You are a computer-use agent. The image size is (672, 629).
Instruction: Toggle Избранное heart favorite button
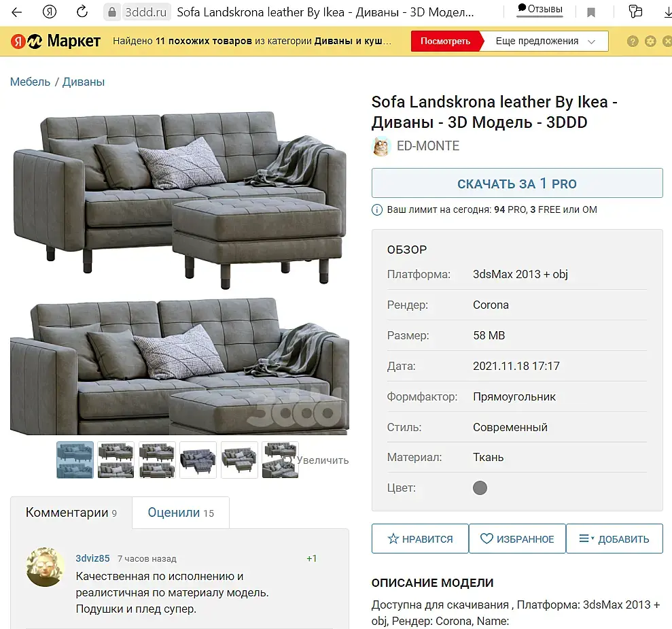[517, 539]
